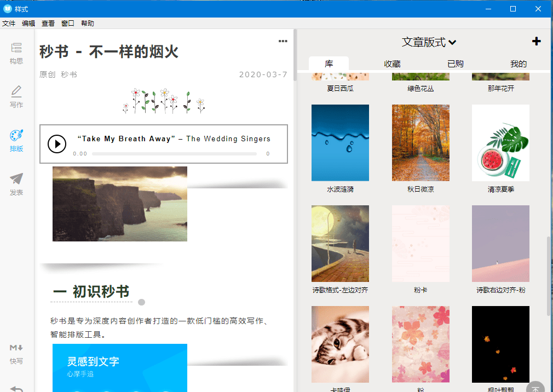The image size is (553, 392).
Task: Maximize the 样式 window
Action: point(513,9)
